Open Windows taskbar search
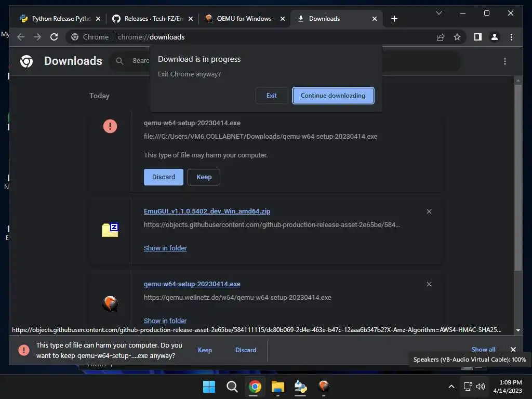Image resolution: width=532 pixels, height=399 pixels. pyautogui.click(x=232, y=387)
